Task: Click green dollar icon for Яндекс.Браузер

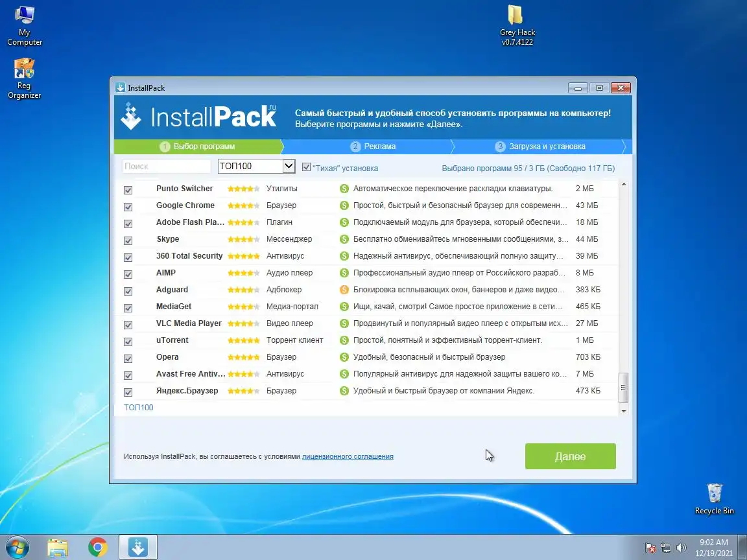Action: [x=344, y=391]
